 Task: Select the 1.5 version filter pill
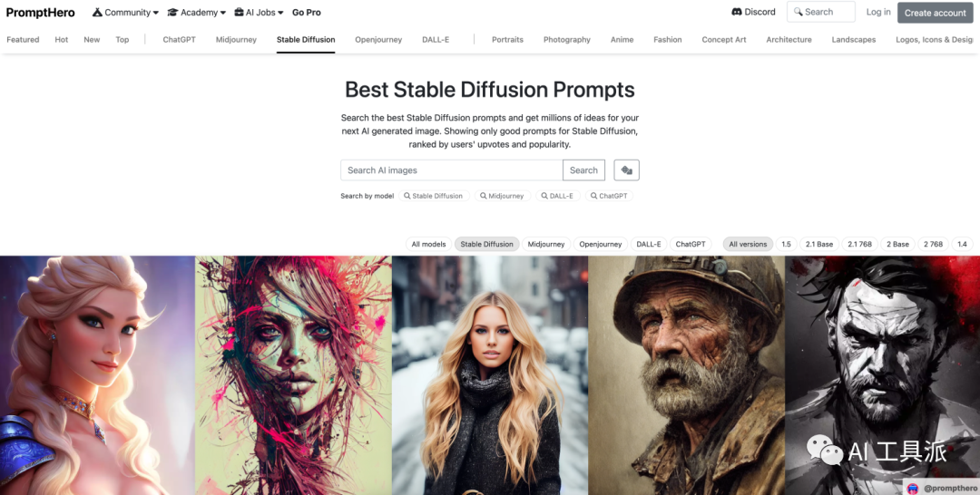tap(786, 244)
